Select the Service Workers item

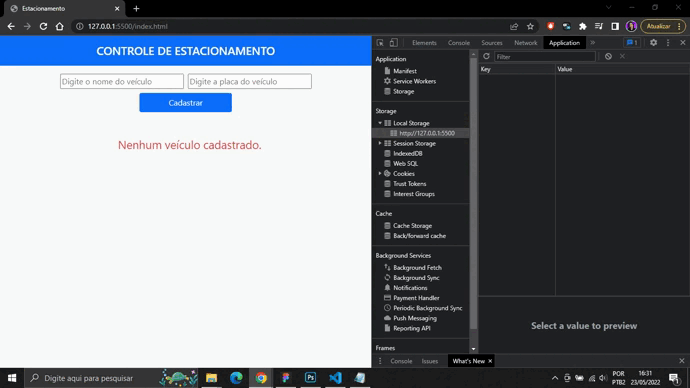(x=414, y=81)
